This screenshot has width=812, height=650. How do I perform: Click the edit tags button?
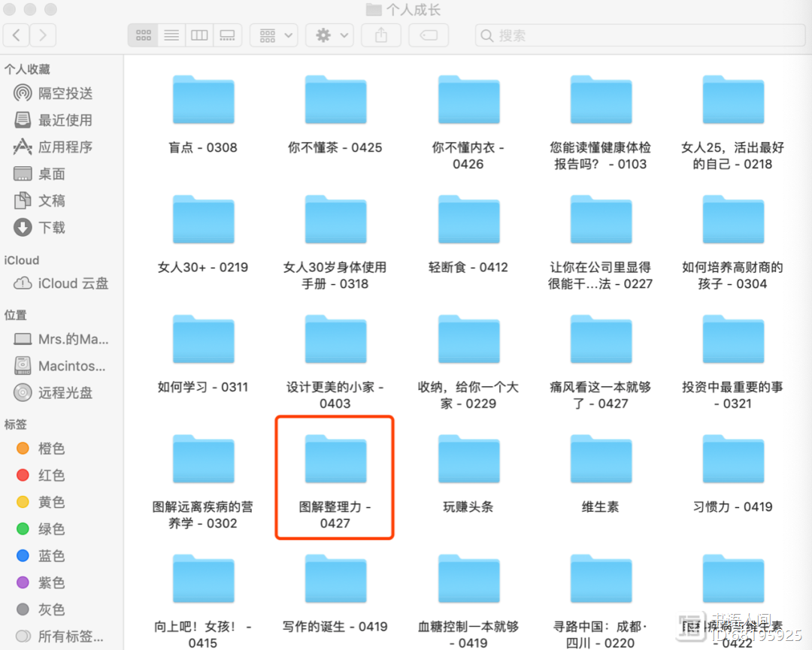click(x=429, y=35)
